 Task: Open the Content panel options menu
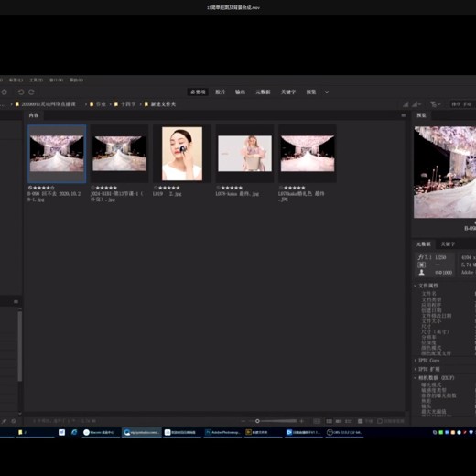[404, 115]
